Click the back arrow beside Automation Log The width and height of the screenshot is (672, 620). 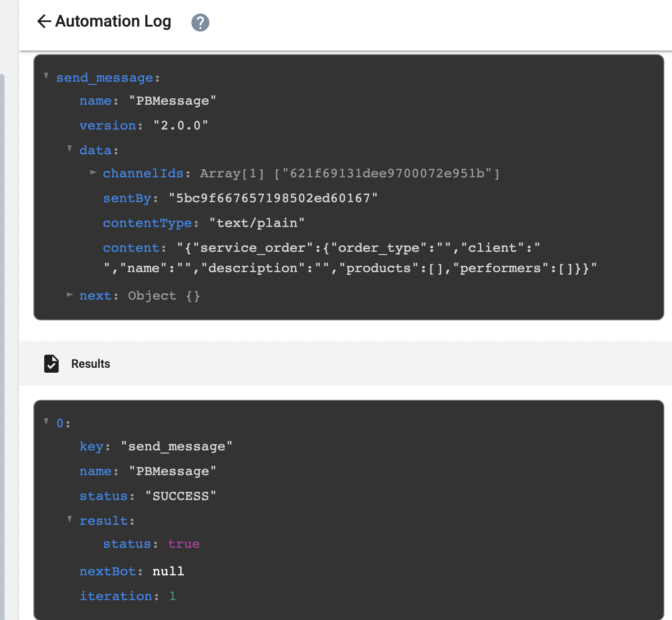44,22
